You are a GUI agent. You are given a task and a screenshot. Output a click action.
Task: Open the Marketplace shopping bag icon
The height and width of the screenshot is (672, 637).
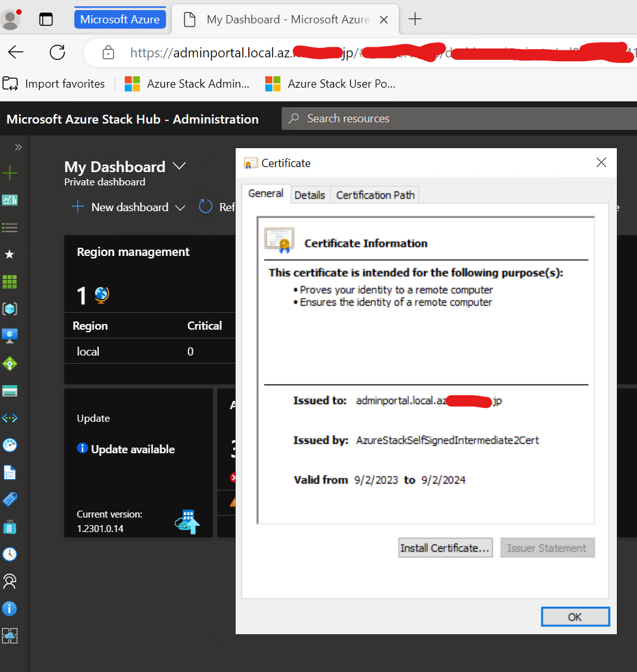click(10, 527)
